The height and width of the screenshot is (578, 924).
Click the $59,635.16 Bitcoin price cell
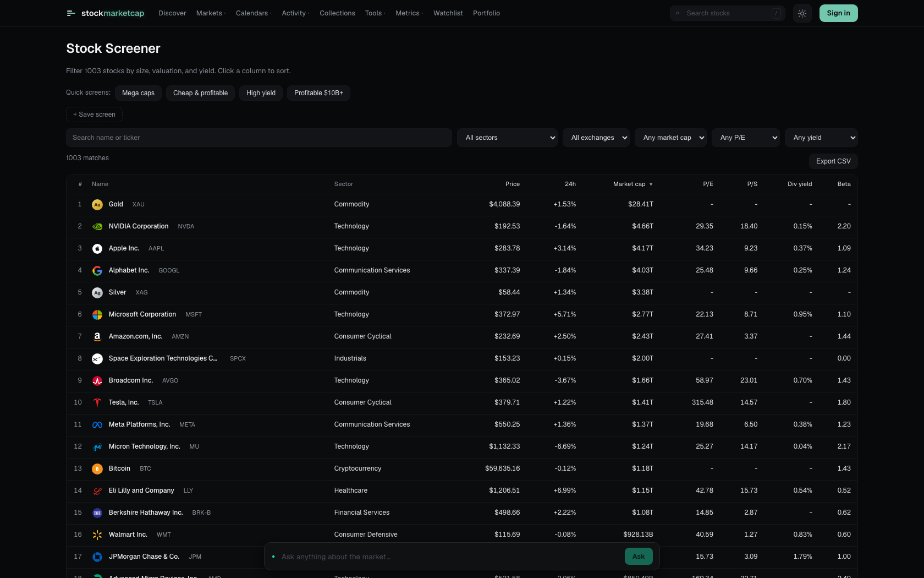pos(502,468)
